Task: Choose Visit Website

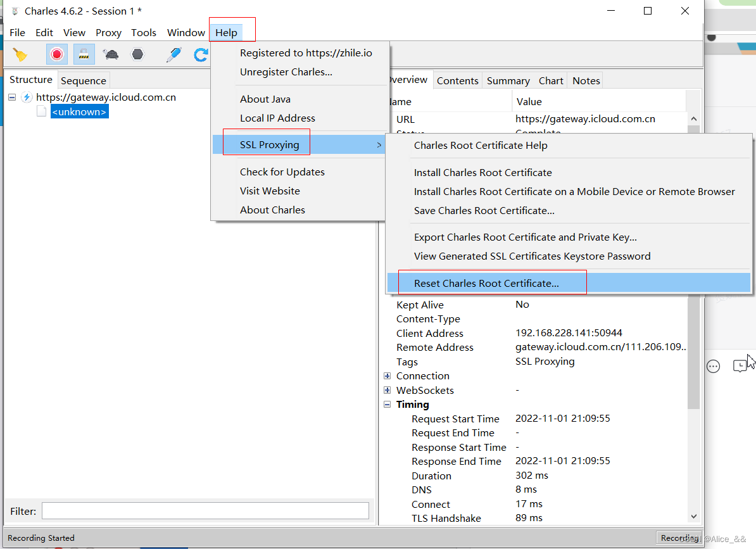Action: tap(270, 191)
